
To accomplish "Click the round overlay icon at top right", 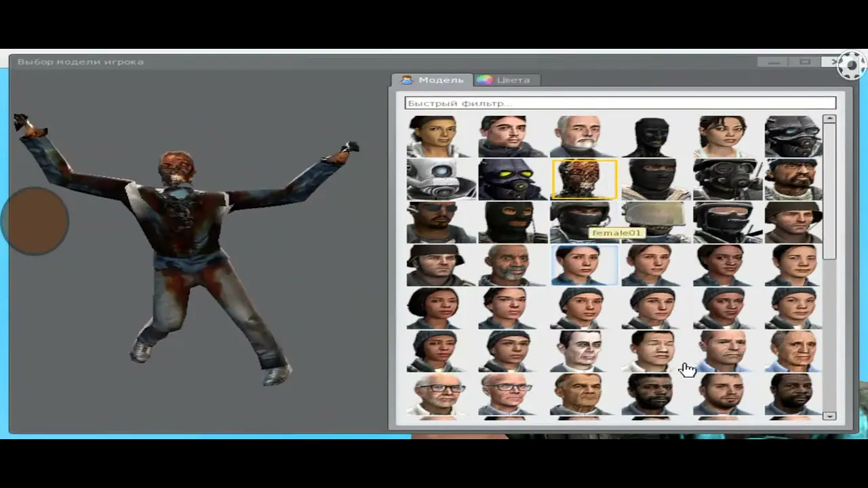I will (x=852, y=66).
